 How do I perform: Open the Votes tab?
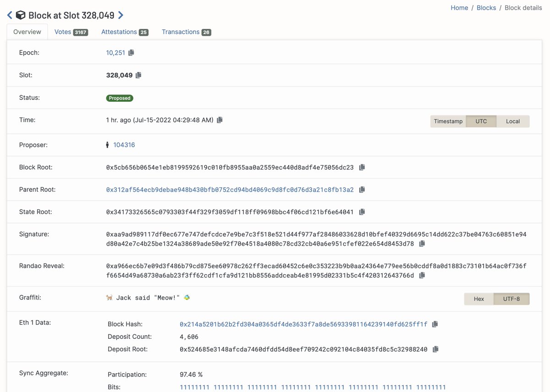point(71,32)
